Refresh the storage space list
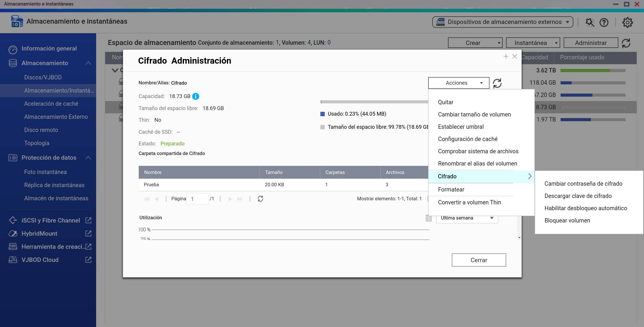644x327 pixels. click(x=626, y=43)
